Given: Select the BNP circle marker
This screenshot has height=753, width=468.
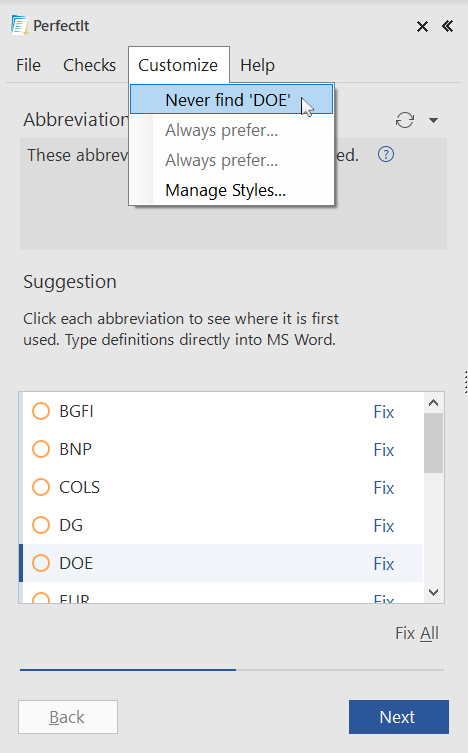Looking at the screenshot, I should pyautogui.click(x=41, y=449).
